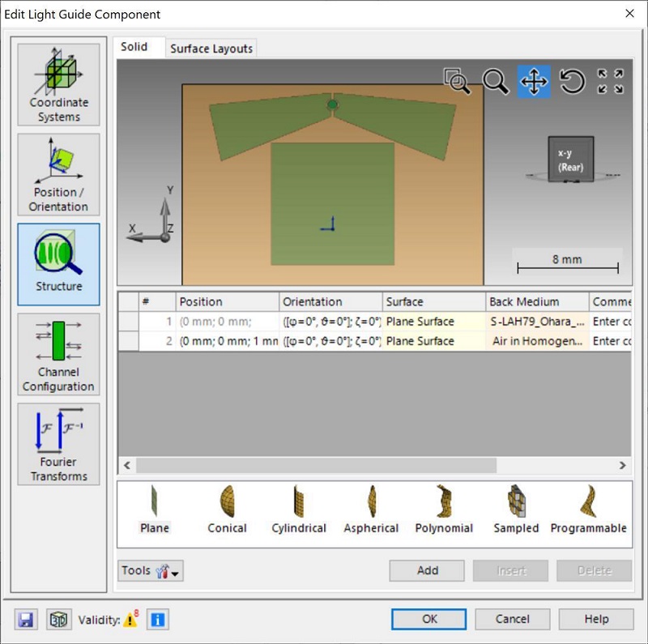Click row 2 position cell
The height and width of the screenshot is (644, 648).
pyautogui.click(x=228, y=341)
